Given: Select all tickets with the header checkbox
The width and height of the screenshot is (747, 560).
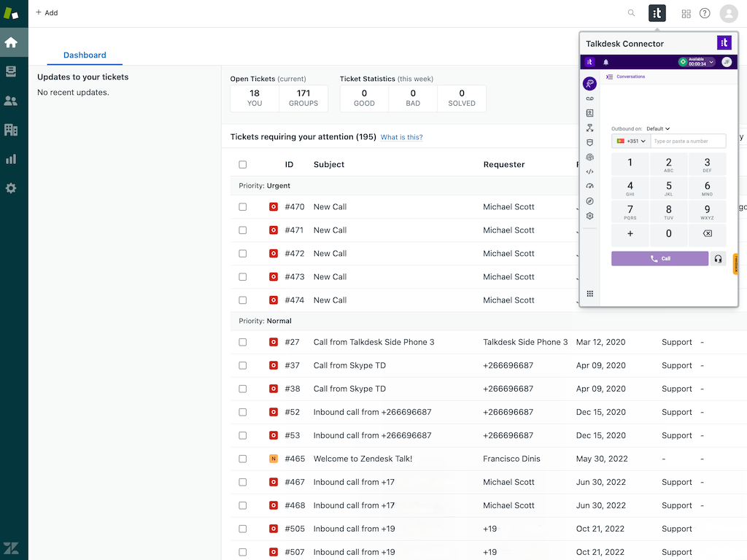Looking at the screenshot, I should [x=243, y=165].
